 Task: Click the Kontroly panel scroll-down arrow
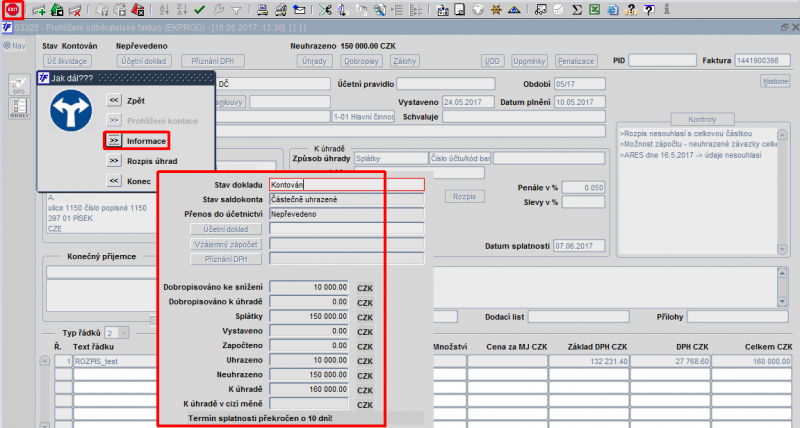point(782,249)
